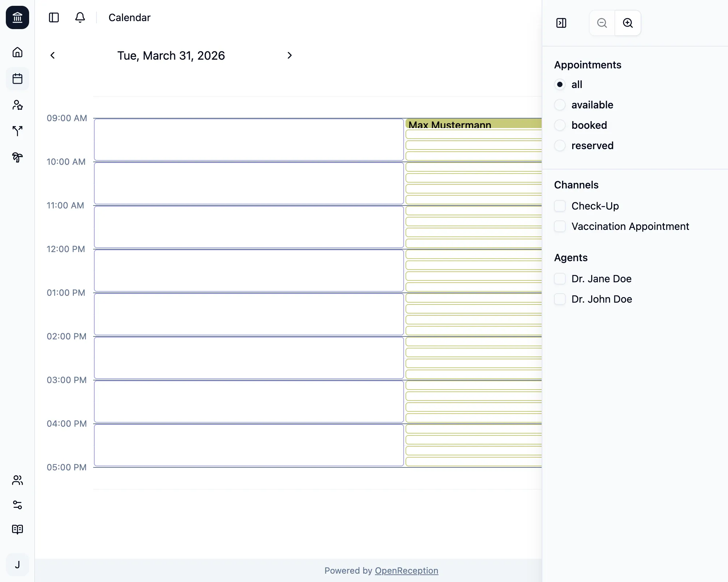
Task: Click the branching routes icon in sidebar
Action: pos(17,131)
